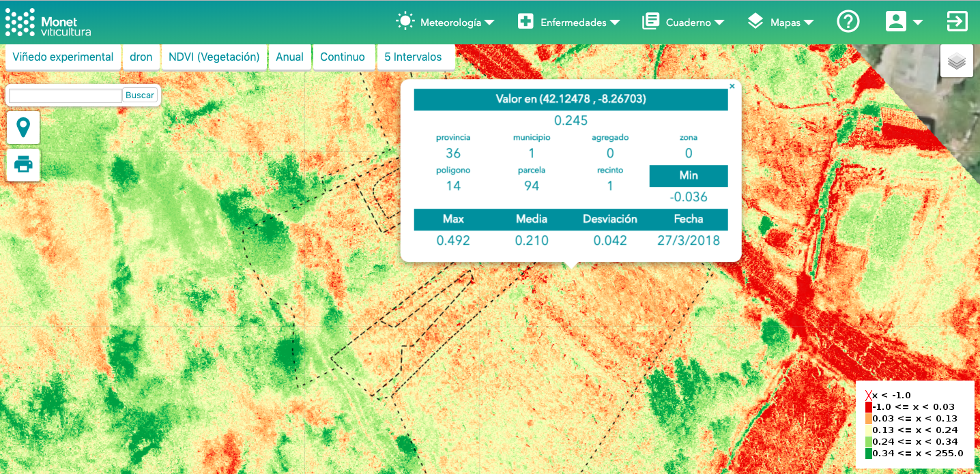Click the parcela label in popup
Screen dimensions: 980x474
[532, 171]
